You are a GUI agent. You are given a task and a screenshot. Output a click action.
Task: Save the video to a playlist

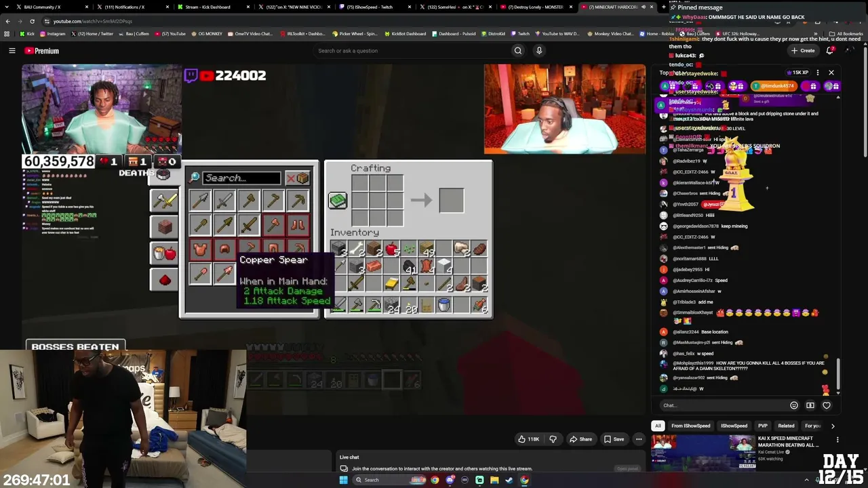pos(614,439)
